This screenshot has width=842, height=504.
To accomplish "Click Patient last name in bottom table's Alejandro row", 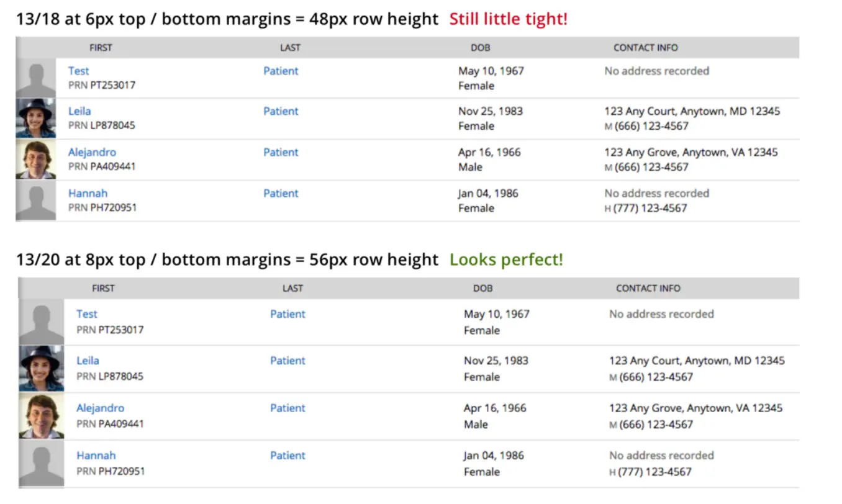I will (x=287, y=408).
